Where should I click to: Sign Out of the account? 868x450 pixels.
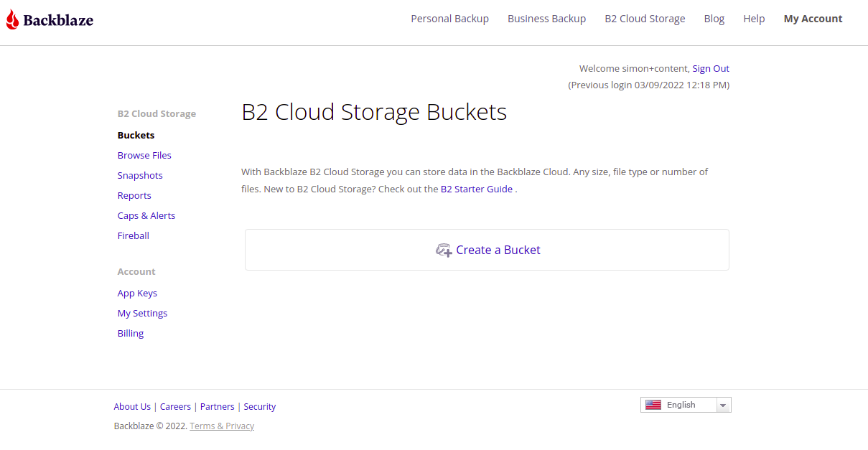click(x=711, y=69)
